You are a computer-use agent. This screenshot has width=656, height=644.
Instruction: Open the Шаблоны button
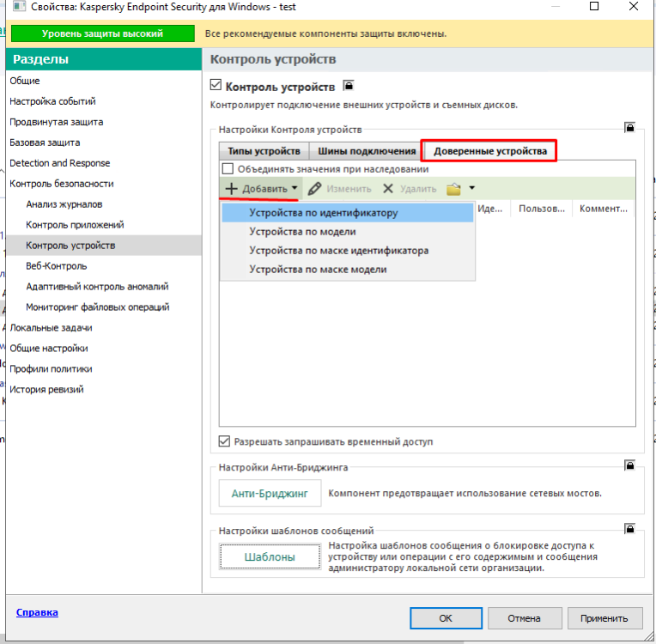click(270, 557)
